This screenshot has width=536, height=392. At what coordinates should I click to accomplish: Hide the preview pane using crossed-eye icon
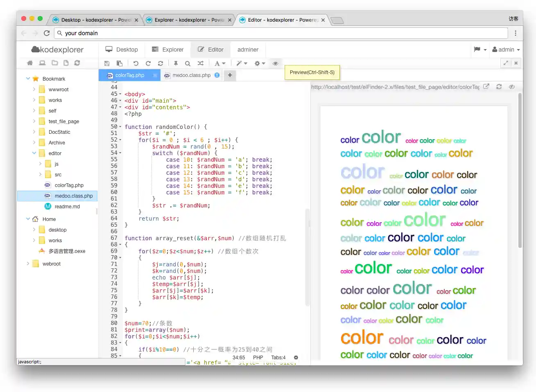(511, 87)
